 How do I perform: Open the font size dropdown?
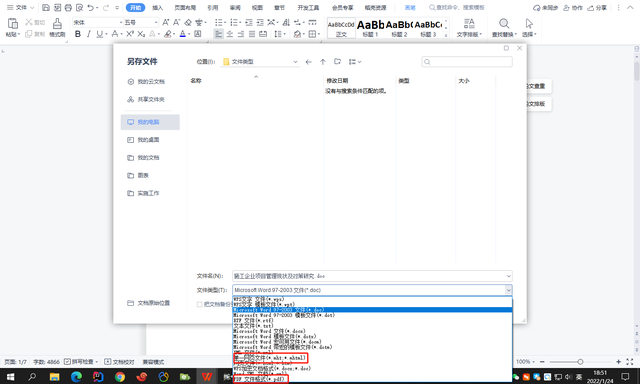[x=156, y=22]
